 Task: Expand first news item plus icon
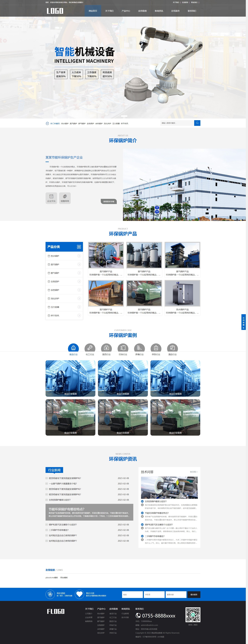47,478
